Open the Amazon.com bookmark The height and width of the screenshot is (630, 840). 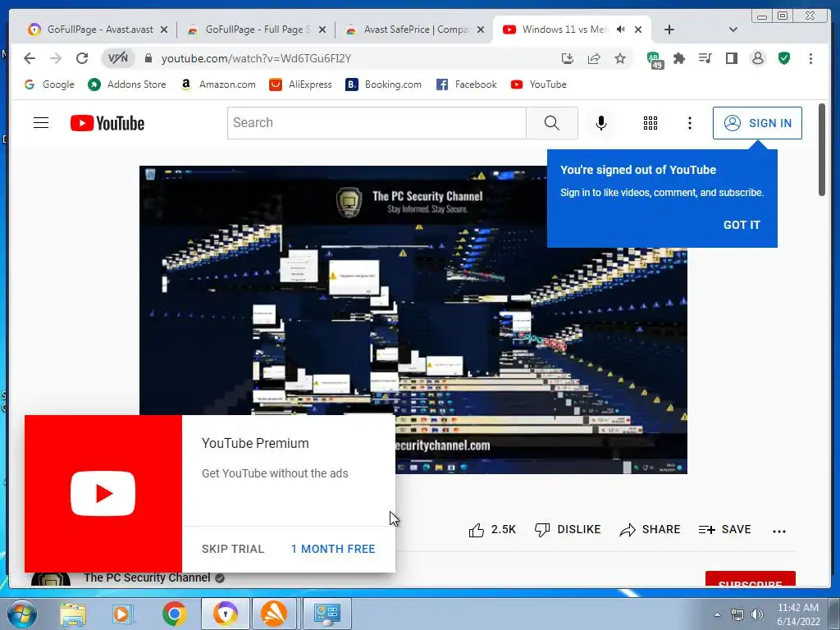click(218, 84)
